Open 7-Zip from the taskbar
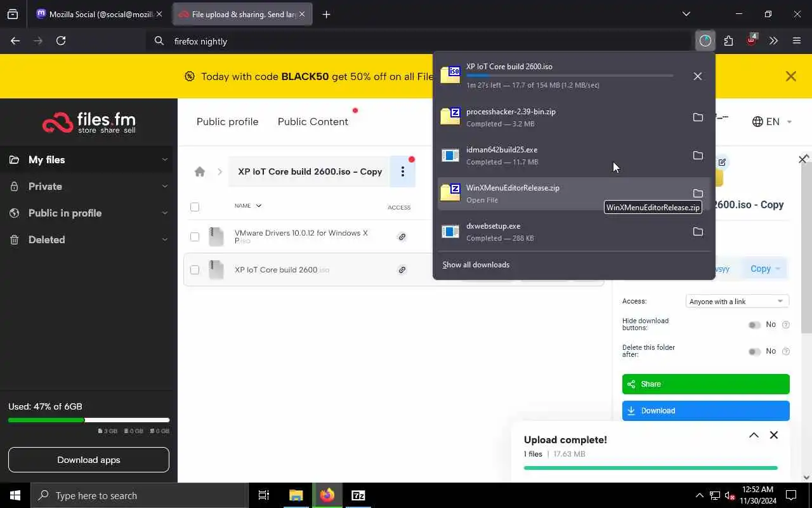The height and width of the screenshot is (508, 812). tap(358, 495)
